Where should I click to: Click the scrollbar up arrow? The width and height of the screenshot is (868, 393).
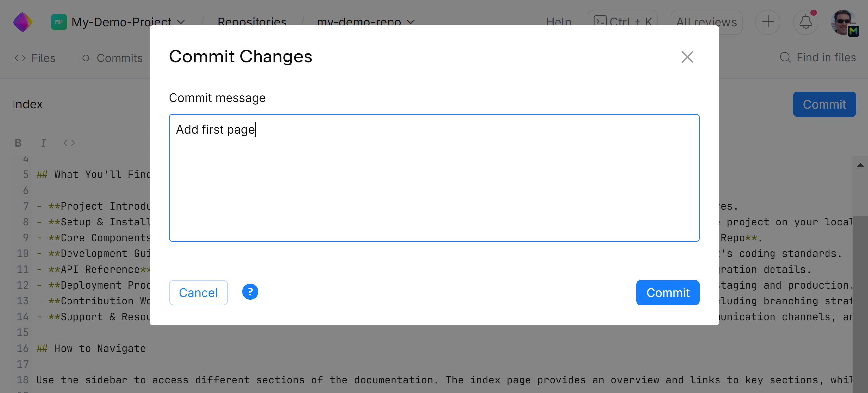(x=860, y=165)
